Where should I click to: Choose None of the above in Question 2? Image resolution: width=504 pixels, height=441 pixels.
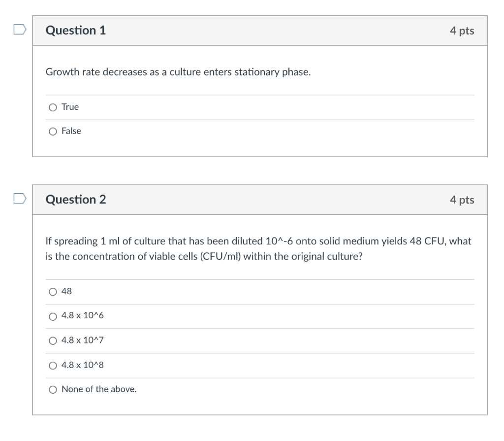pyautogui.click(x=53, y=389)
